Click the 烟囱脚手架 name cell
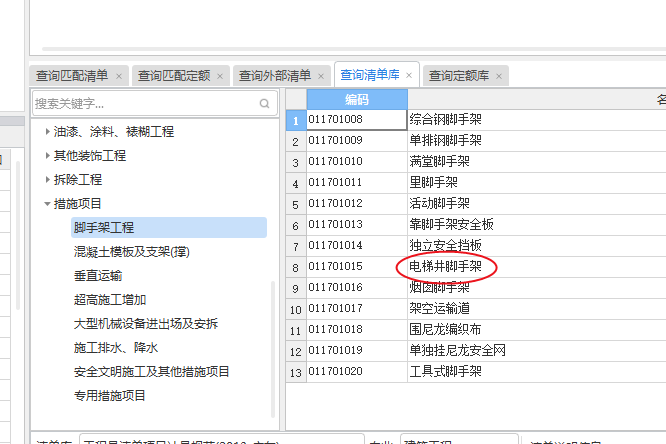 pos(537,288)
